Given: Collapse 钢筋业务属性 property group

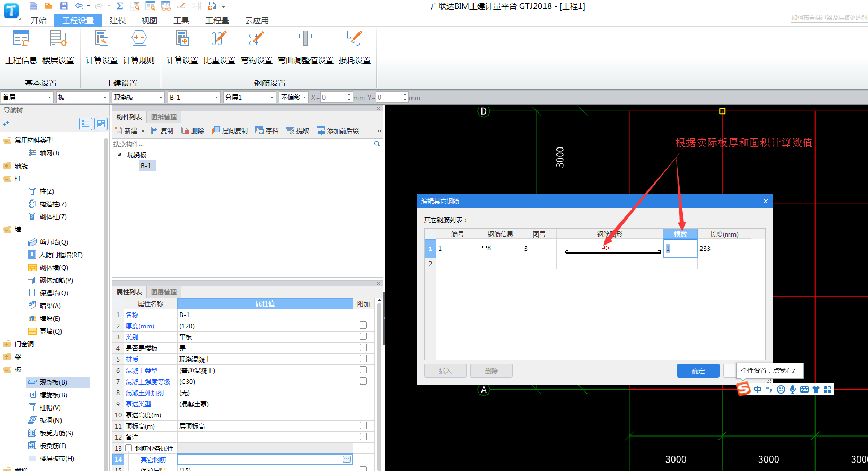Looking at the screenshot, I should 128,448.
